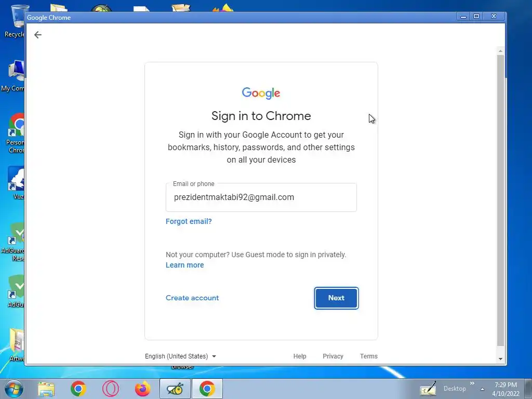Click the bee icon taskbar app

coord(175,389)
